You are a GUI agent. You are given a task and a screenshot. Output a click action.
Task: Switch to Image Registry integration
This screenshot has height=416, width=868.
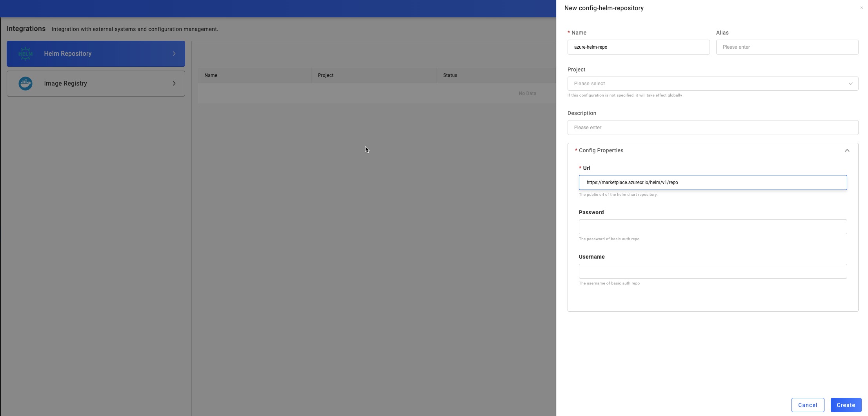point(66,84)
